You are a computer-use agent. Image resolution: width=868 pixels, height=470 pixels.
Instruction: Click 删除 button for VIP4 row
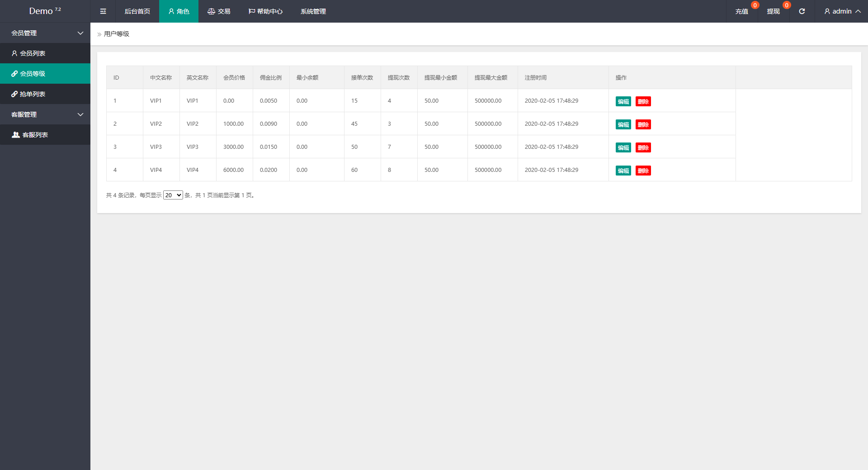click(643, 171)
